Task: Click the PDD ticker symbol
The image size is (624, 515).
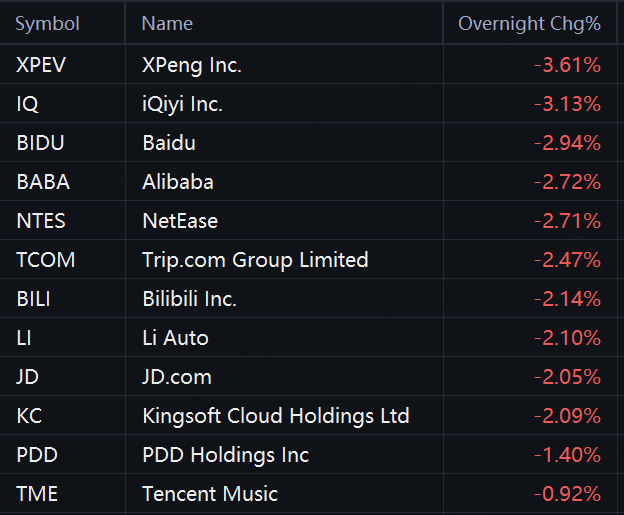Action: pyautogui.click(x=37, y=455)
